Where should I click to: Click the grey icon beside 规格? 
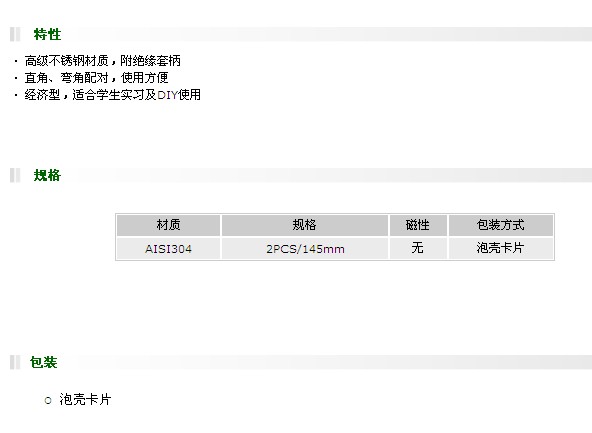[x=15, y=175]
